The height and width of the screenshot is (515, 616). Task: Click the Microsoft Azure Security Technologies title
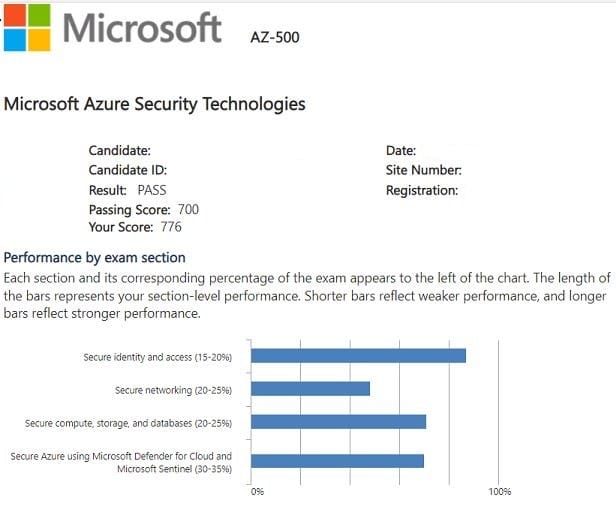point(155,104)
